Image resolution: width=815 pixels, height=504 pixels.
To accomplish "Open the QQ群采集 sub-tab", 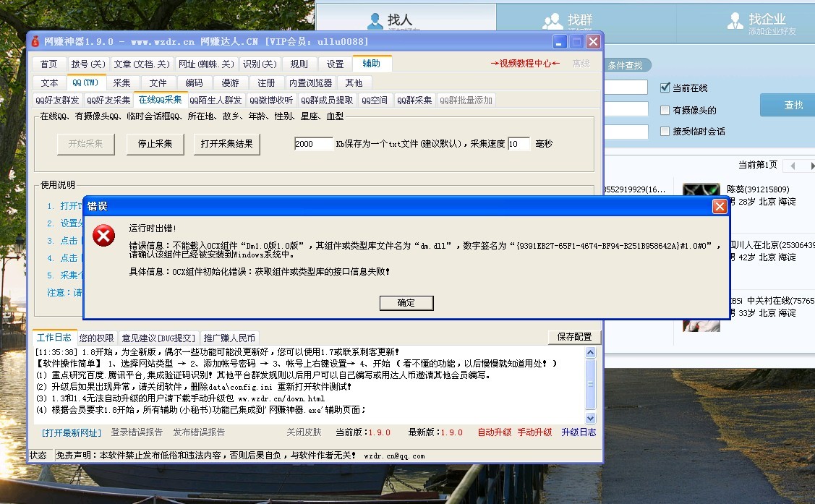I will click(415, 101).
